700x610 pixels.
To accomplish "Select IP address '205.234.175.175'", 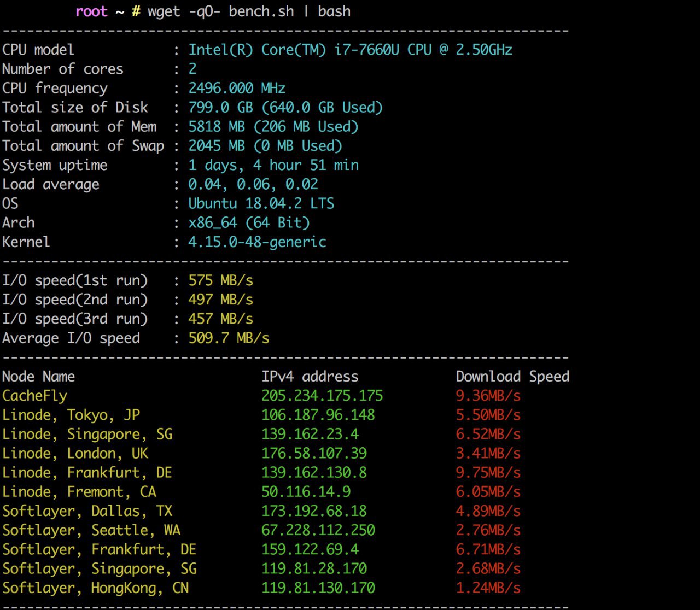I will coord(322,396).
